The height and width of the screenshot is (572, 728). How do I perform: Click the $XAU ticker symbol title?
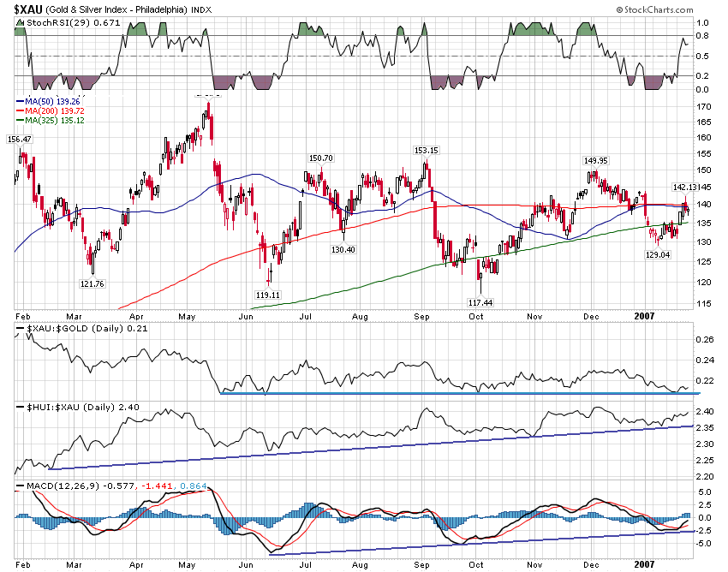tap(30, 9)
